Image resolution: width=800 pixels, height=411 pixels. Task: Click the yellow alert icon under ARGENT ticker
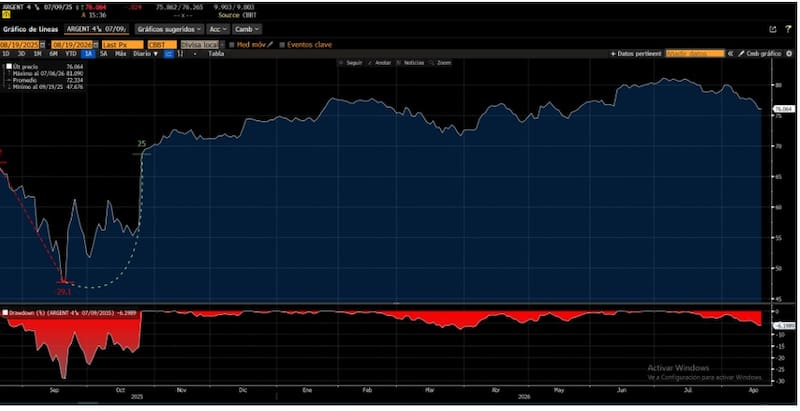6,15
